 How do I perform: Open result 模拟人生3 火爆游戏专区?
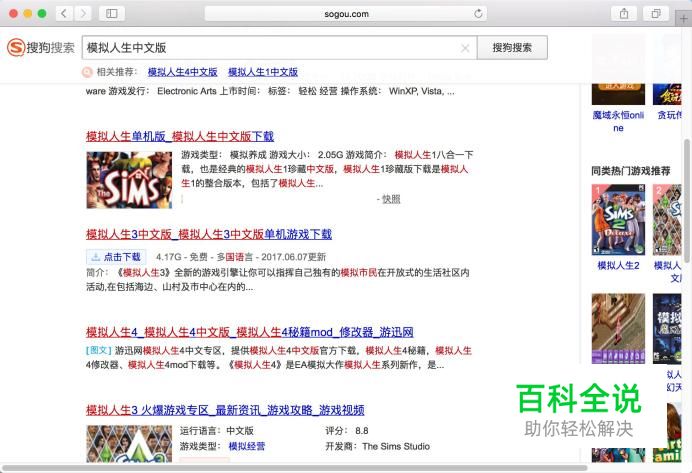coord(225,410)
